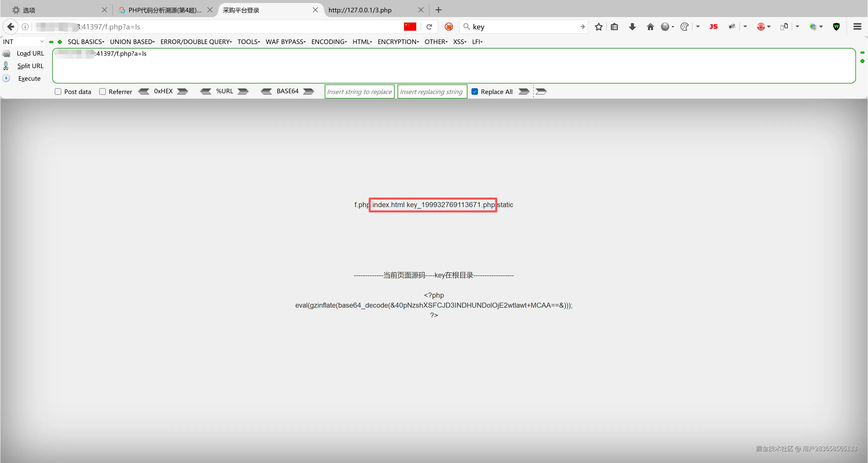Enable the Post data checkbox
Image resolution: width=868 pixels, height=463 pixels.
point(58,91)
